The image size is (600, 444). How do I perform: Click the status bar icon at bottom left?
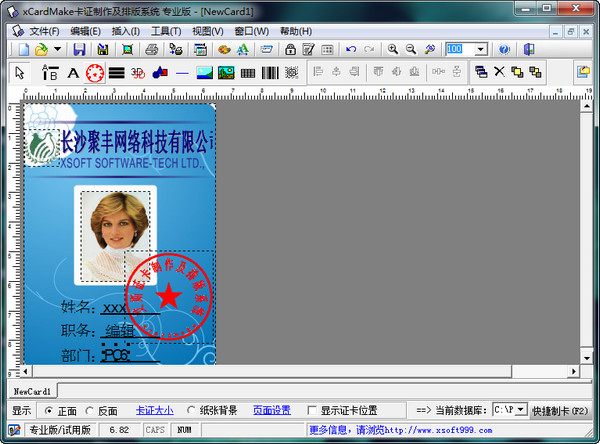(14, 430)
